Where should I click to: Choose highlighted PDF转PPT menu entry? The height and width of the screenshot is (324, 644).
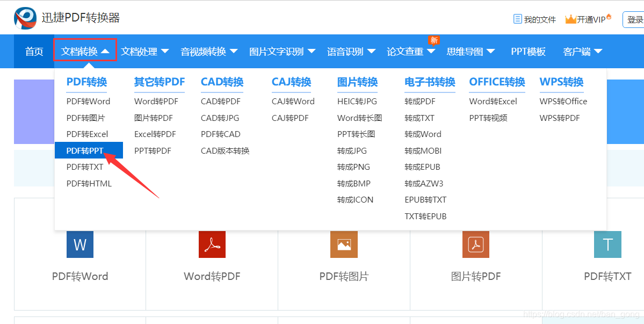click(x=89, y=150)
